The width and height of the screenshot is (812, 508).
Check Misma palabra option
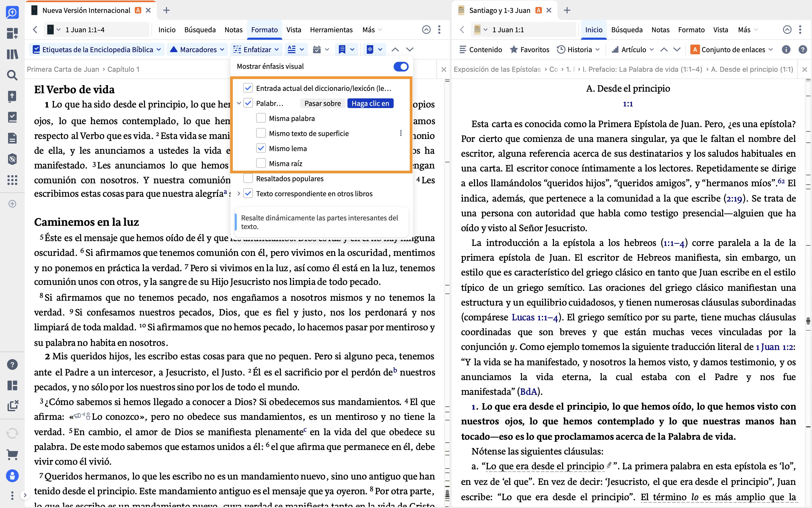[261, 118]
